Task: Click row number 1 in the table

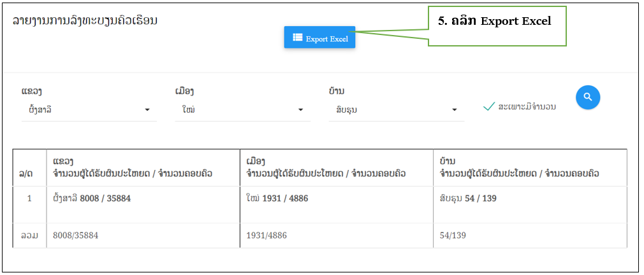Action: pos(29,199)
